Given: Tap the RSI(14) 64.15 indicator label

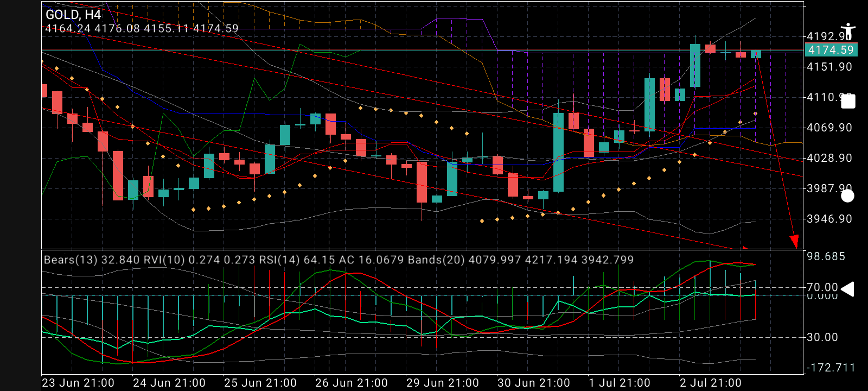Looking at the screenshot, I should pyautogui.click(x=296, y=260).
